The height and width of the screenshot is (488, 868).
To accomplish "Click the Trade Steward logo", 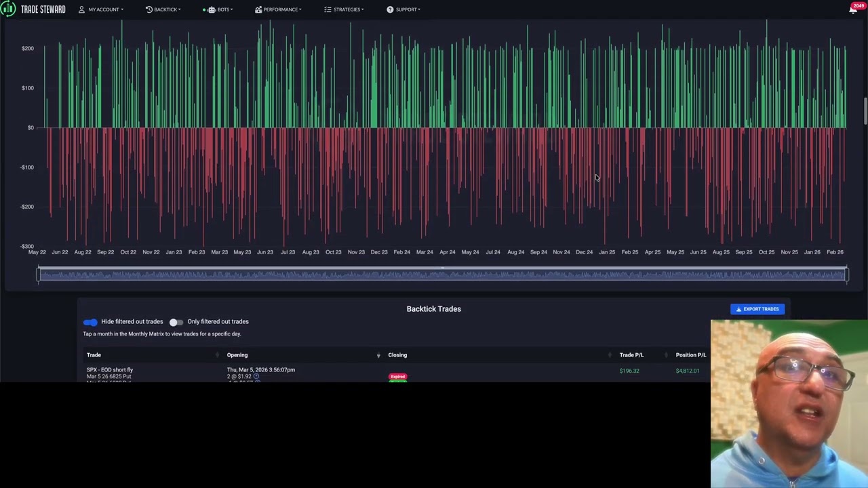I will [x=34, y=9].
